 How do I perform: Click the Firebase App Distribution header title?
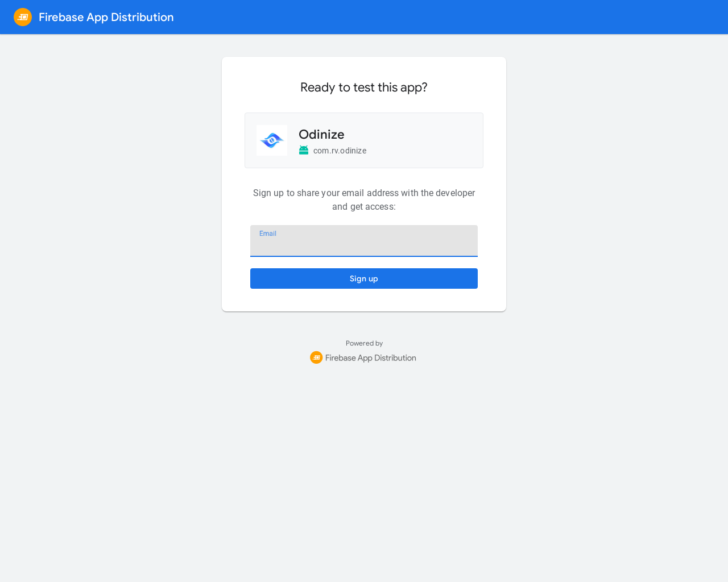106,17
